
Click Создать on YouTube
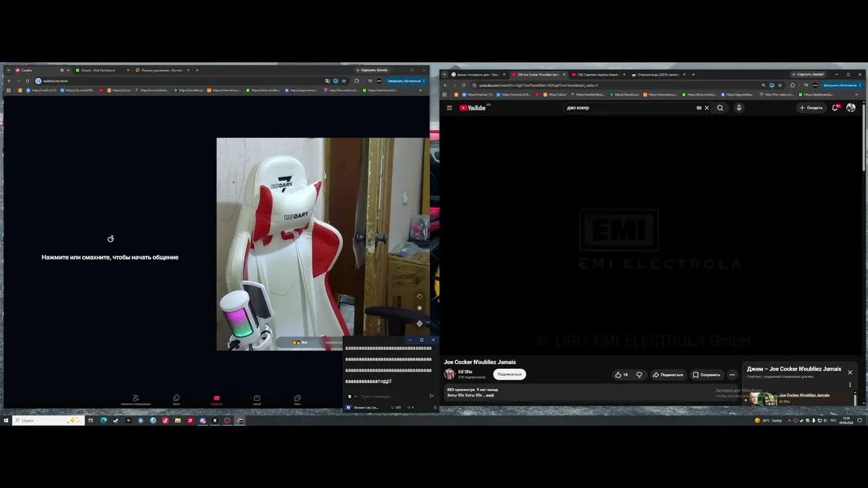(811, 108)
